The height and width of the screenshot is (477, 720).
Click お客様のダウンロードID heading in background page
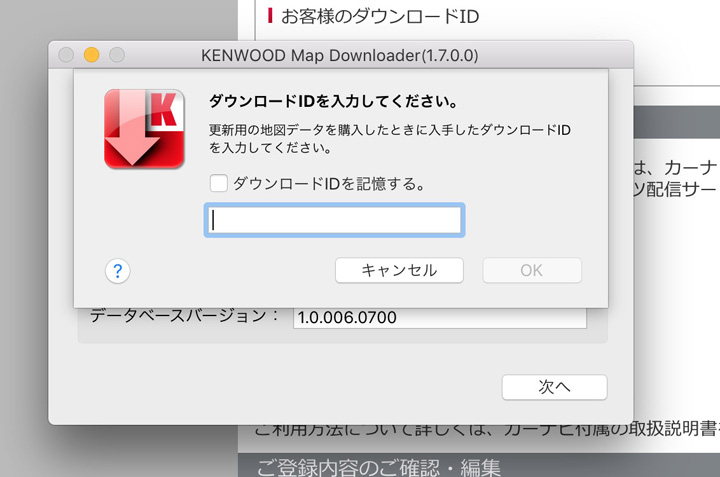click(x=380, y=16)
